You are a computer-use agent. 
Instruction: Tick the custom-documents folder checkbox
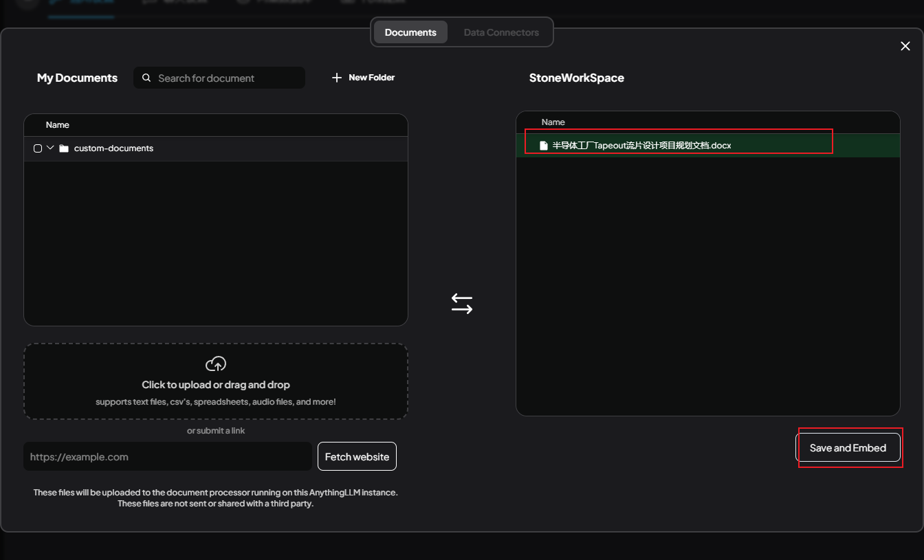(38, 148)
